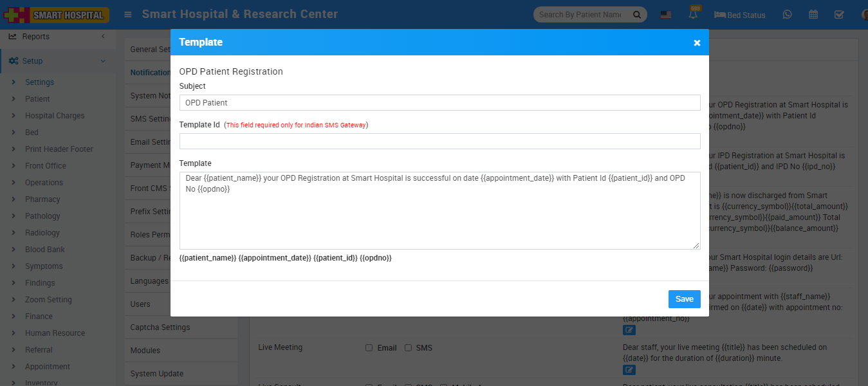Open Pharmacy setup item
This screenshot has width=868, height=386.
coord(42,199)
